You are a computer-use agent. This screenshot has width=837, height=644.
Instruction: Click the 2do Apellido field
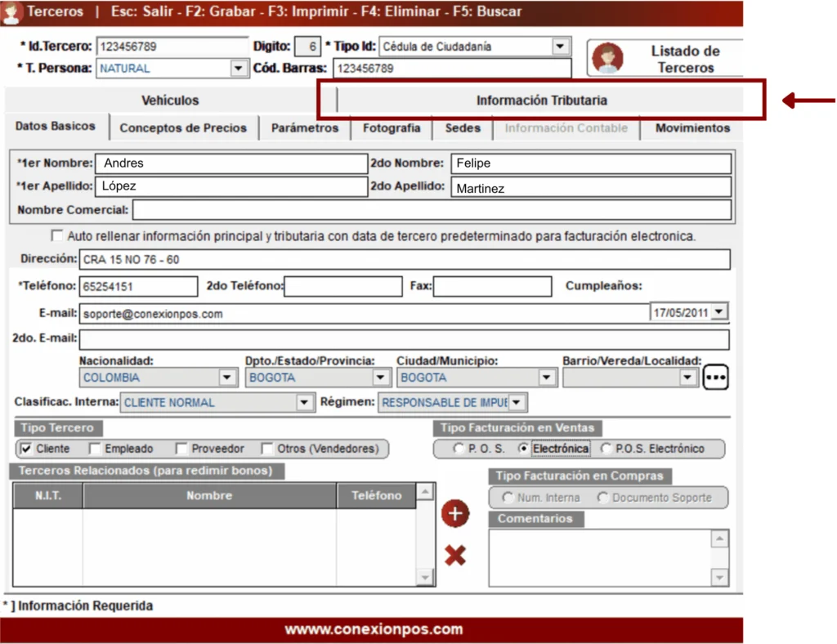point(591,187)
